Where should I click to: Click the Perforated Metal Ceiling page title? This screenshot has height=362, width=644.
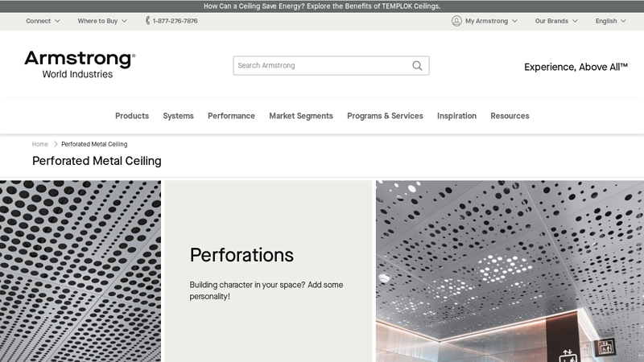[97, 161]
